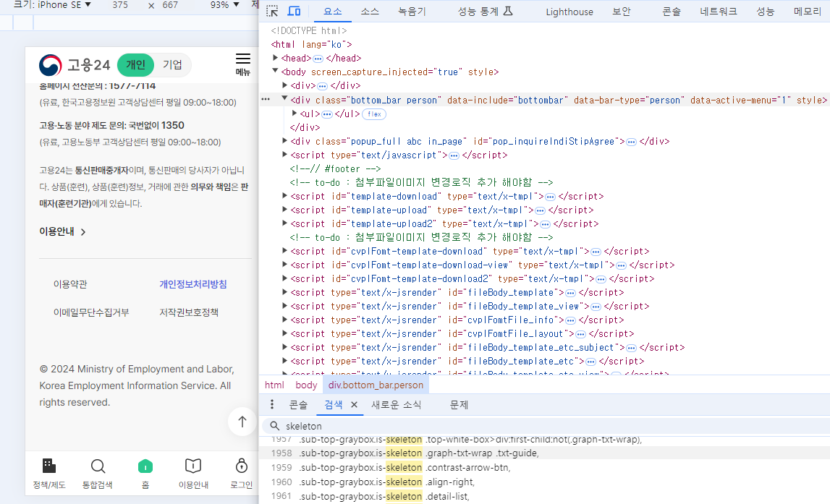830x504 pixels.
Task: Expand the cvplFomtFile_layout script node
Action: [x=285, y=333]
